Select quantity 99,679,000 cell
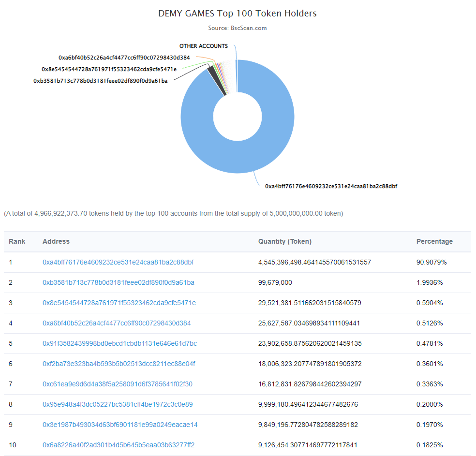This screenshot has height=456, width=476. [x=275, y=282]
